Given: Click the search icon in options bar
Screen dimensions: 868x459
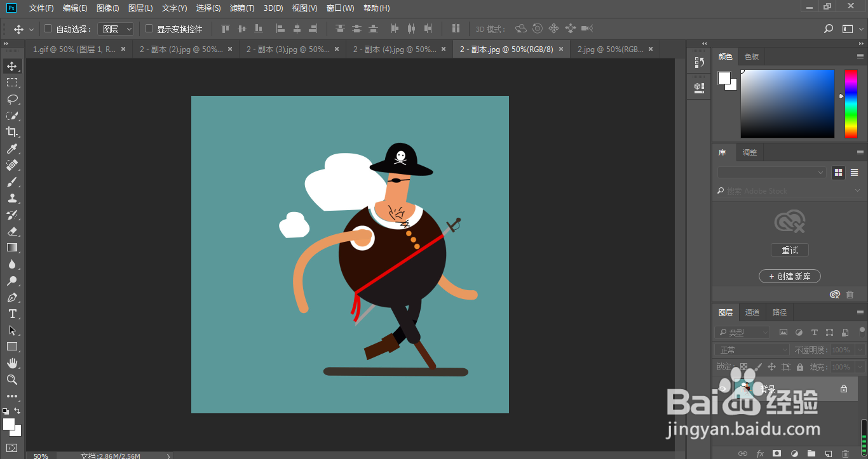Looking at the screenshot, I should (829, 29).
